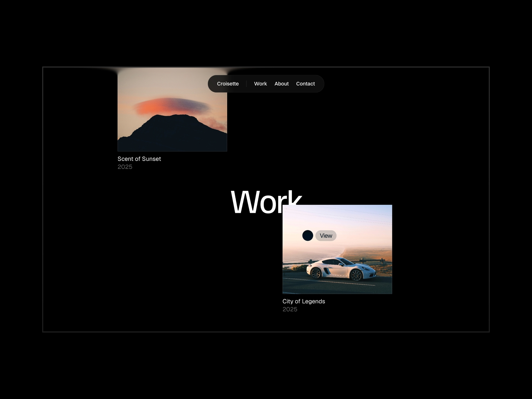Select the Work navigation item

pyautogui.click(x=260, y=83)
